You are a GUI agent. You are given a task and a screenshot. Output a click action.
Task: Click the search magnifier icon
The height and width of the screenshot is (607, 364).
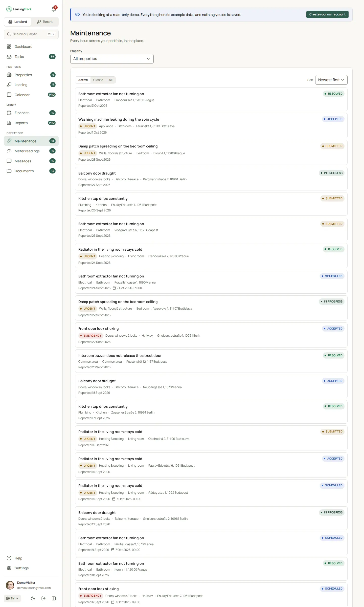(9, 34)
